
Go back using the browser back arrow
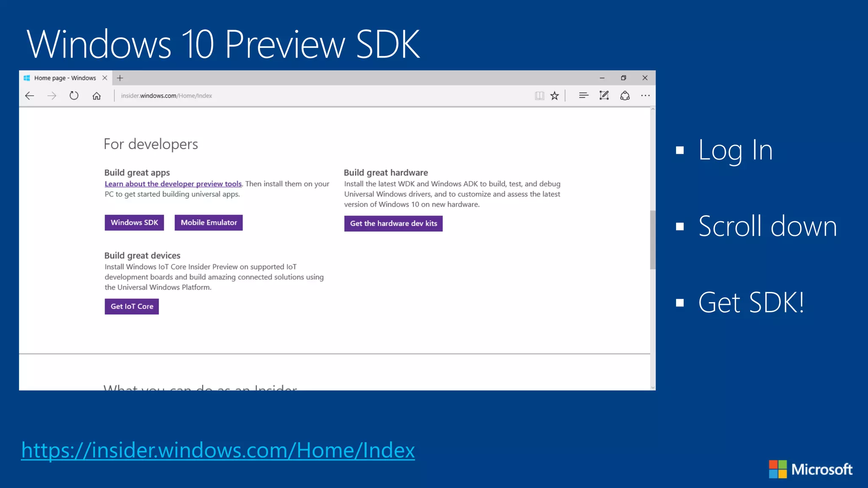[30, 96]
